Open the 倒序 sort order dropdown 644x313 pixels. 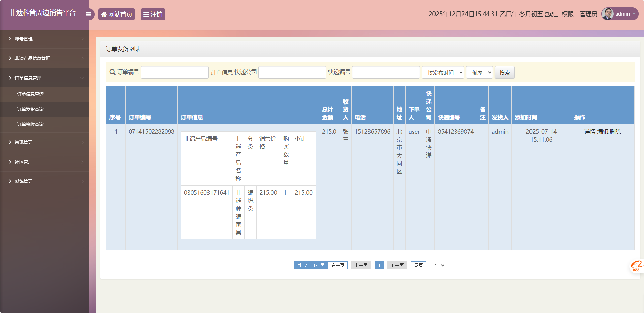click(x=479, y=72)
